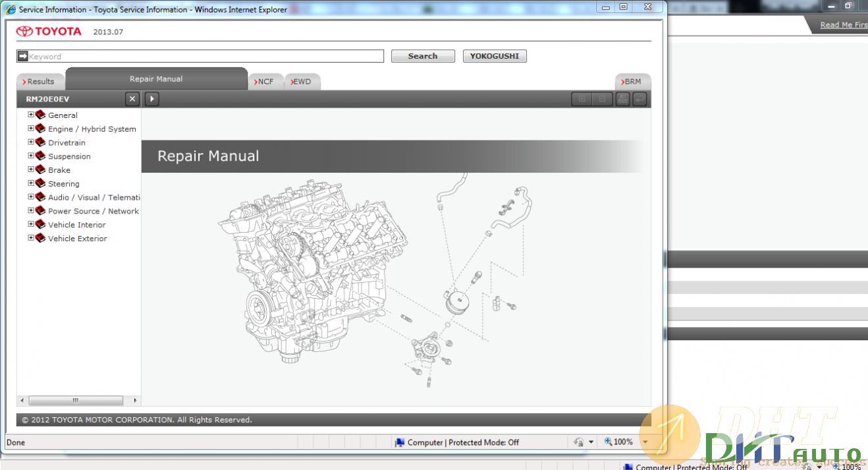Click the zoom magnifier icon in status bar
This screenshot has width=868, height=470.
coord(608,442)
